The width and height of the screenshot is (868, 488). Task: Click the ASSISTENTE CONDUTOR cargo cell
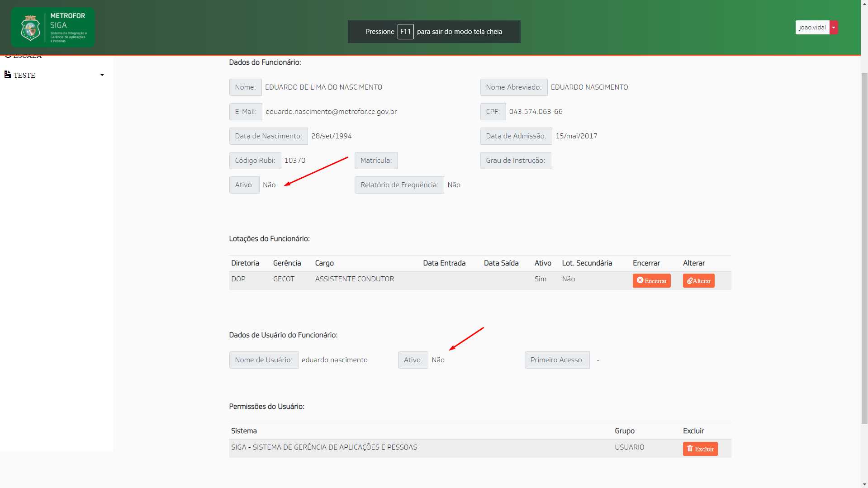[x=355, y=279]
